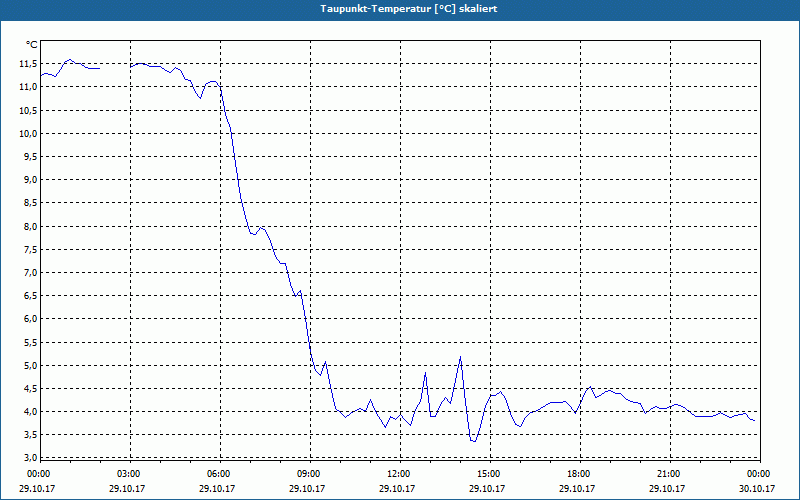Select the 11,0 y-axis value
Image resolution: width=800 pixels, height=500 pixels.
(x=28, y=87)
